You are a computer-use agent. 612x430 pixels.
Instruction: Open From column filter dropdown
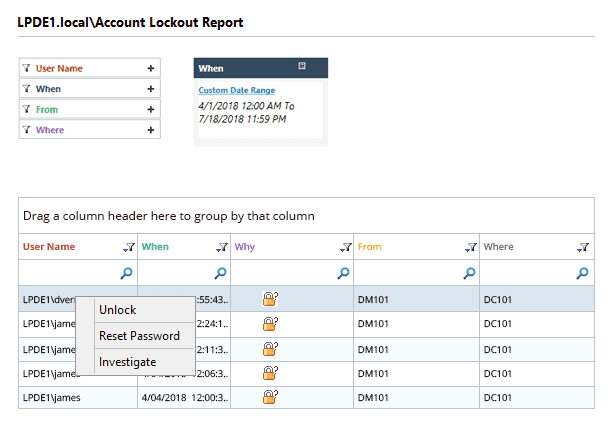[x=471, y=247]
